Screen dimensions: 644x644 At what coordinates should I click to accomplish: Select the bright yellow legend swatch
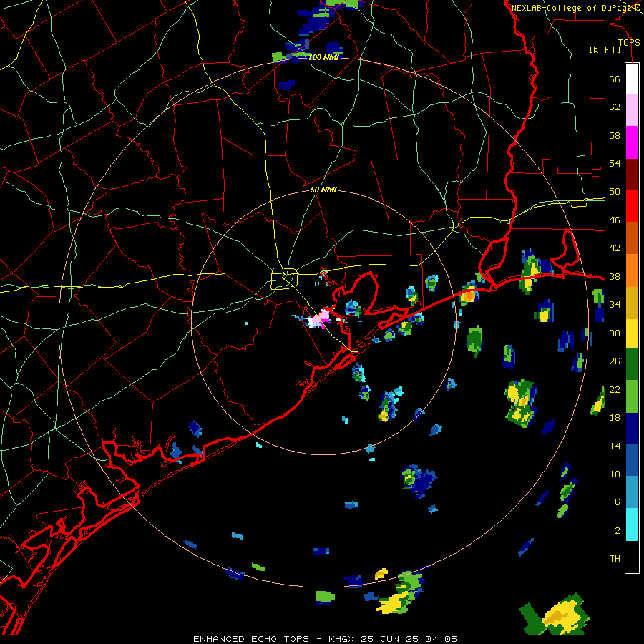click(x=632, y=333)
